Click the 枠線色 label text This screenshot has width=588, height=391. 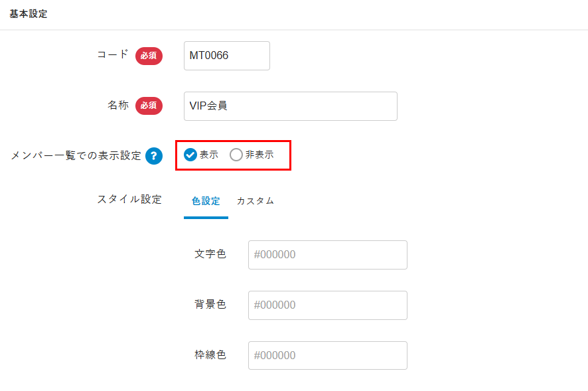[210, 355]
